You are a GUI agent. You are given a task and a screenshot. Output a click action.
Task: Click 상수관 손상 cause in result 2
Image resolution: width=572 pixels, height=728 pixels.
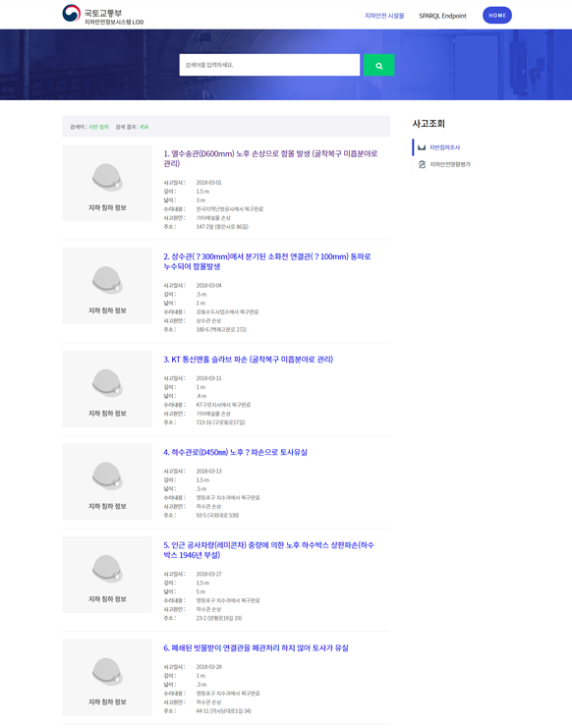(208, 321)
